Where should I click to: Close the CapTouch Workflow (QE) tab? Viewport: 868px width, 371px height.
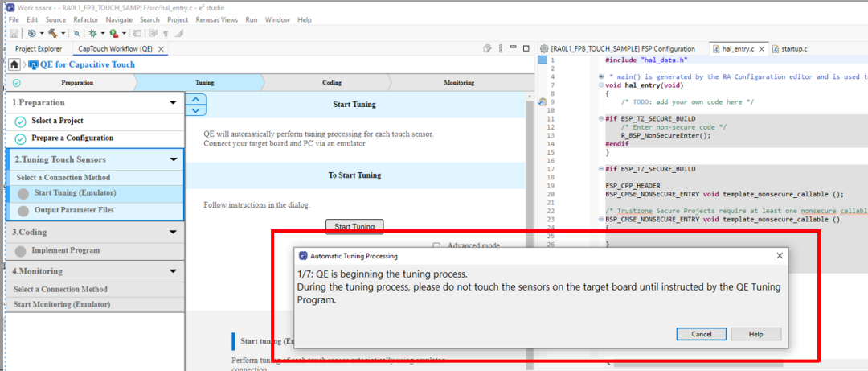161,49
